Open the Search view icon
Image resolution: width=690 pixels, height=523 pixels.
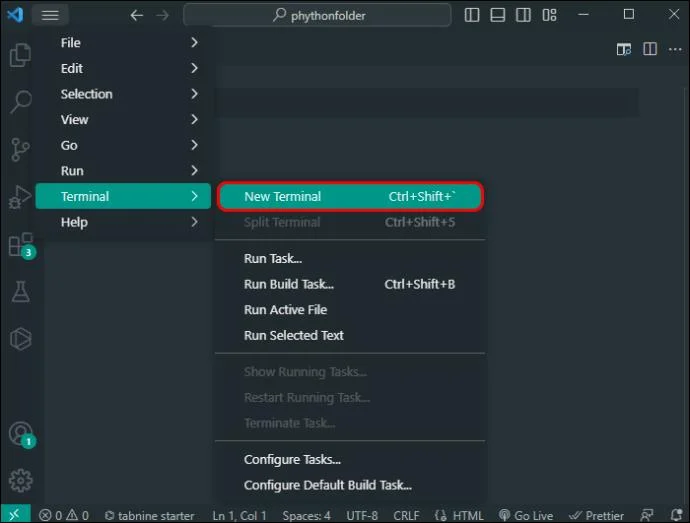[x=20, y=102]
